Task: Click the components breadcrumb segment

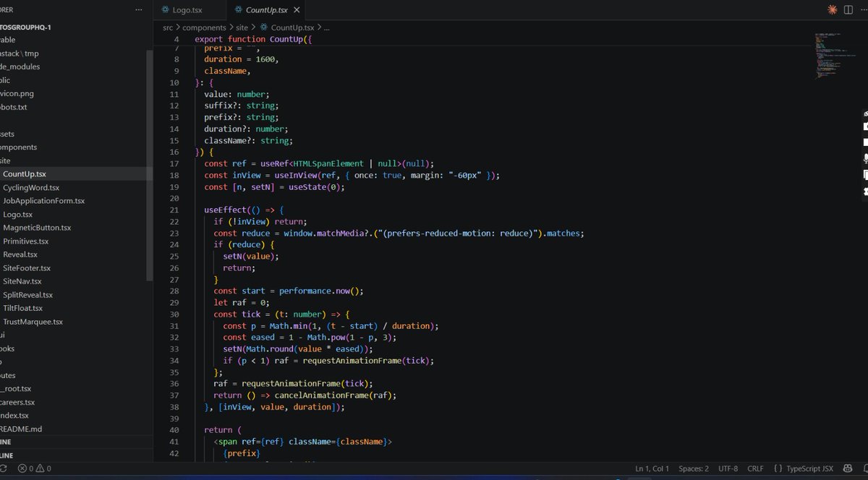Action: 204,27
